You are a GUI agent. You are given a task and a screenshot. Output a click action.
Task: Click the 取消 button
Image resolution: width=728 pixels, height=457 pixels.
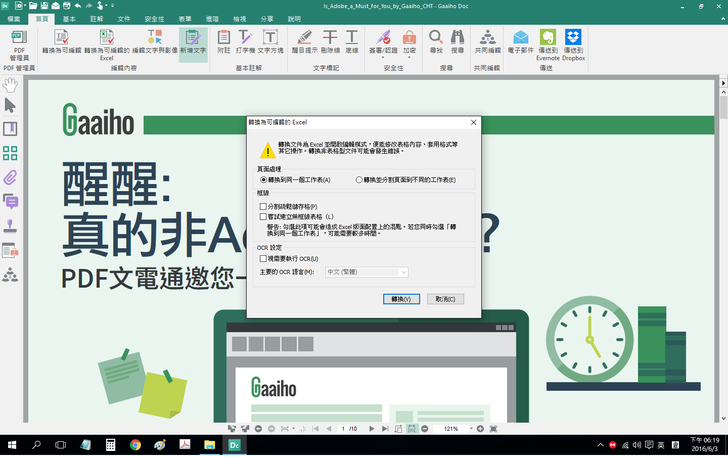(446, 298)
